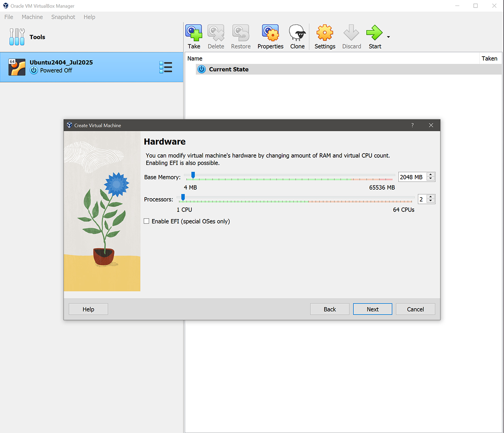The height and width of the screenshot is (433, 504).
Task: Select the Ubuntu2404_Jul2025 virtual machine
Action: click(92, 67)
